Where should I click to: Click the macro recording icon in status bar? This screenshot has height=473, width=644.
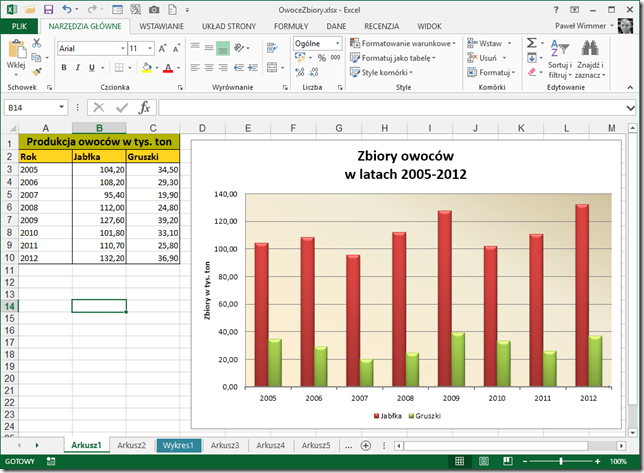51,462
